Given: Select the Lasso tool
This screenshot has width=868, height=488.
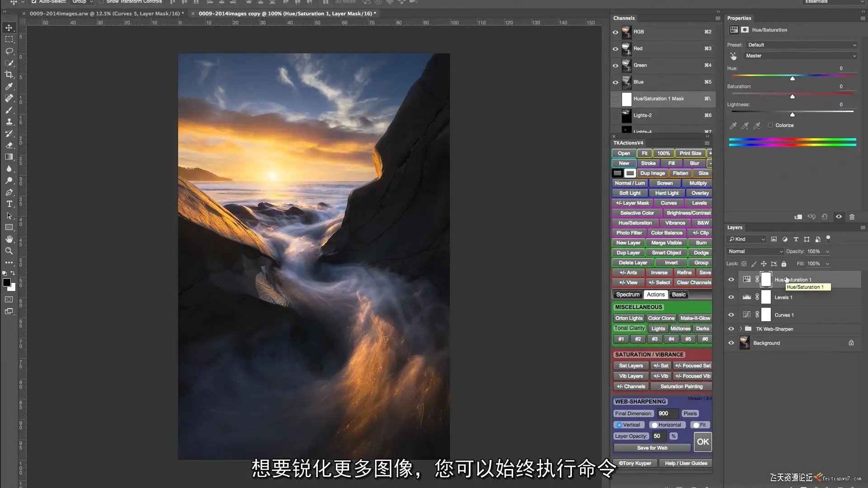Looking at the screenshot, I should point(9,51).
